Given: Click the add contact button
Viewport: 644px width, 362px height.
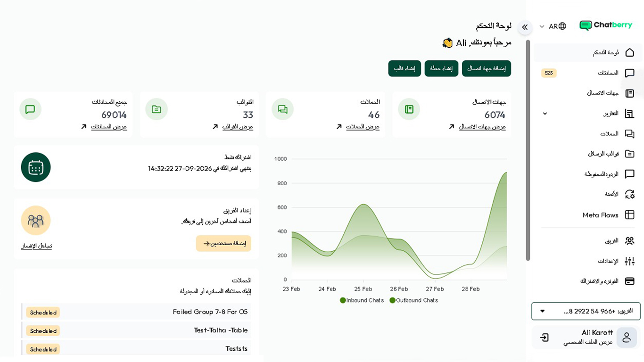Looking at the screenshot, I should coord(486,68).
